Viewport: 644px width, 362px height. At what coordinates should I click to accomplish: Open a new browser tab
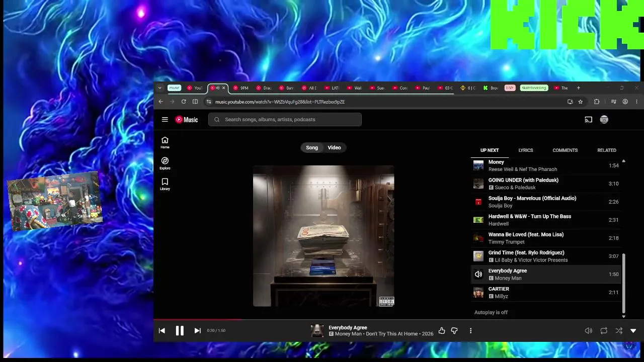pyautogui.click(x=578, y=88)
